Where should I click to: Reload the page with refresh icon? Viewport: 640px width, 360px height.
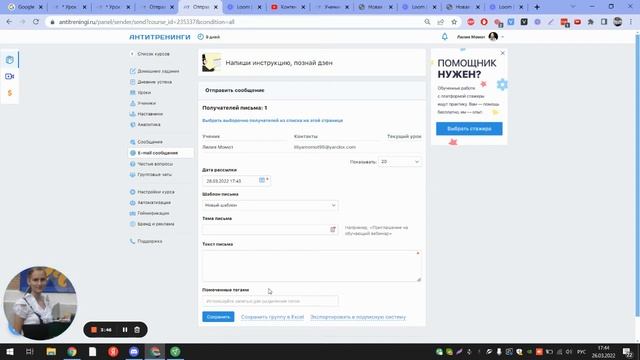tap(36, 22)
